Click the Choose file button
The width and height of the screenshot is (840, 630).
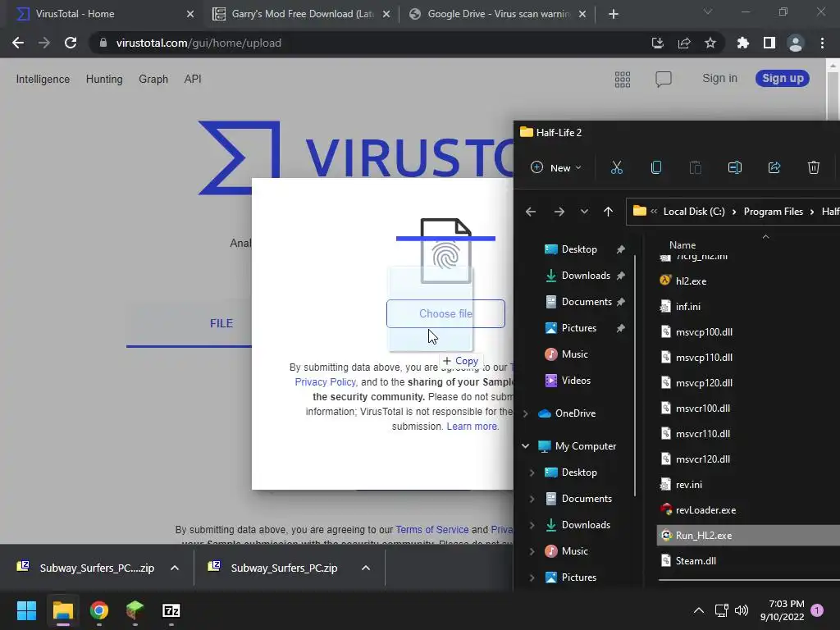445,314
